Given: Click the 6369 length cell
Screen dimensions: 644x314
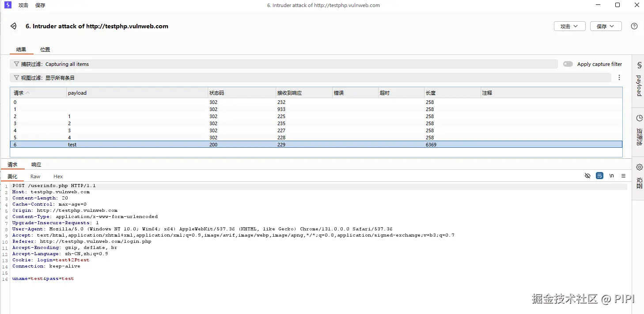Looking at the screenshot, I should [431, 145].
